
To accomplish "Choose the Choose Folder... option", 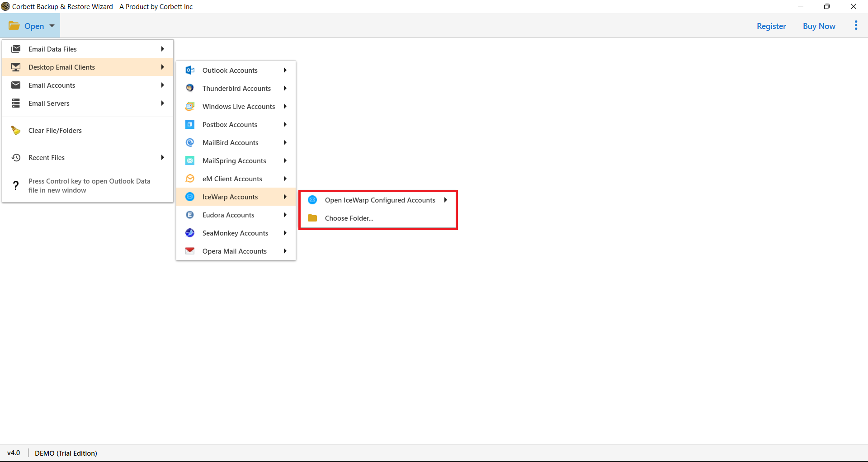I will (x=377, y=218).
